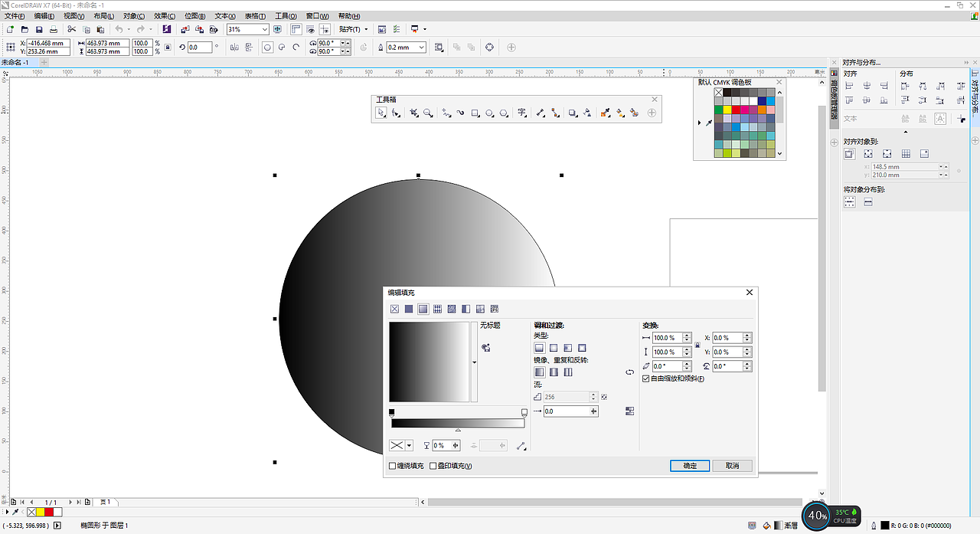The image size is (980, 534).
Task: Choose Vector pattern fill type
Action: [x=437, y=309]
